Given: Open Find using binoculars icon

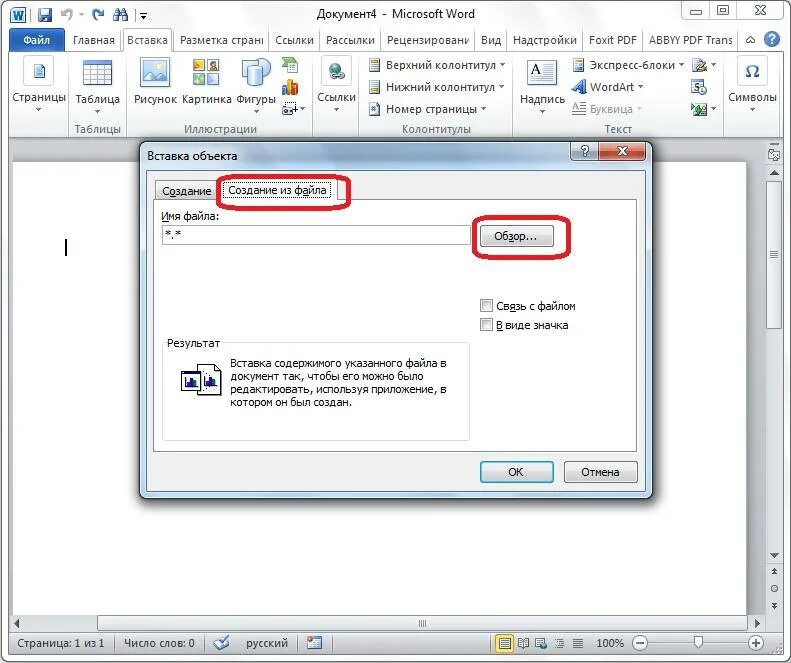Looking at the screenshot, I should pyautogui.click(x=120, y=14).
